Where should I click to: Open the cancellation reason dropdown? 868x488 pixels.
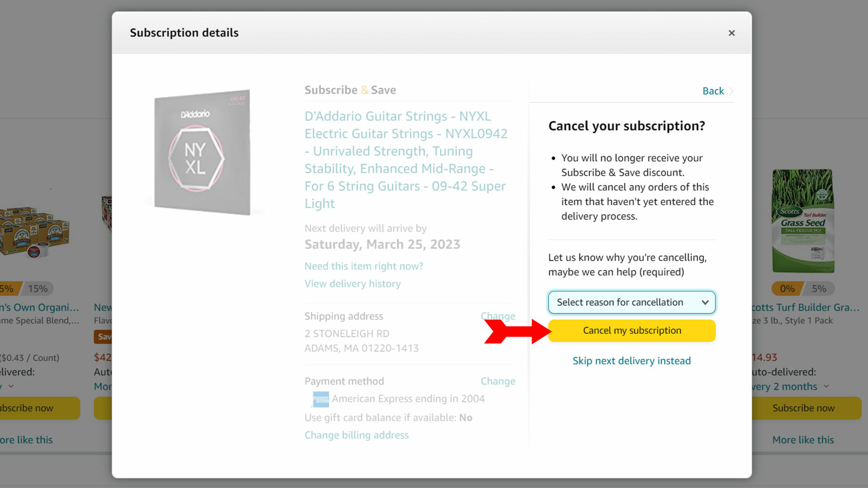coord(632,302)
